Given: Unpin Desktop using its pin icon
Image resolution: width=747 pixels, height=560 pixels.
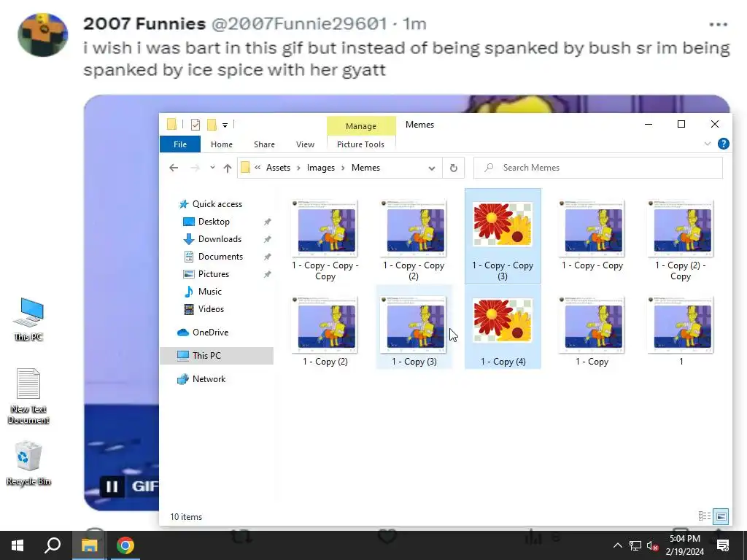Looking at the screenshot, I should 267,222.
